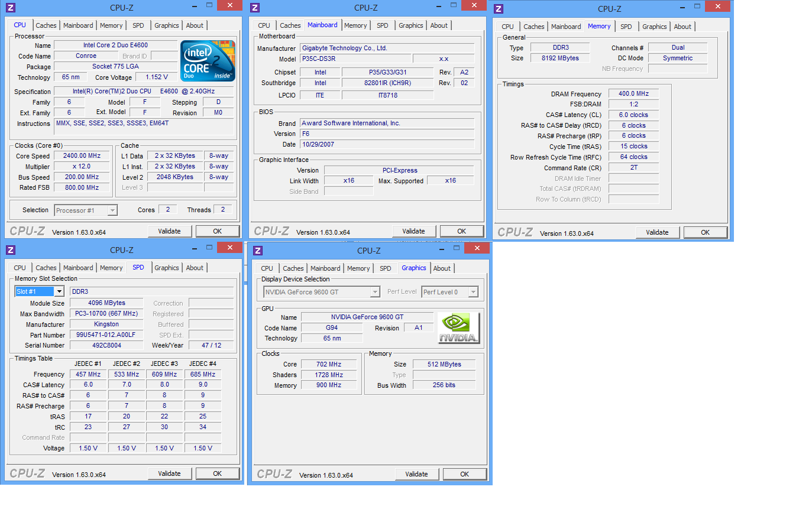812x532 pixels.
Task: Click OK in the window showing Processor info
Action: click(218, 231)
